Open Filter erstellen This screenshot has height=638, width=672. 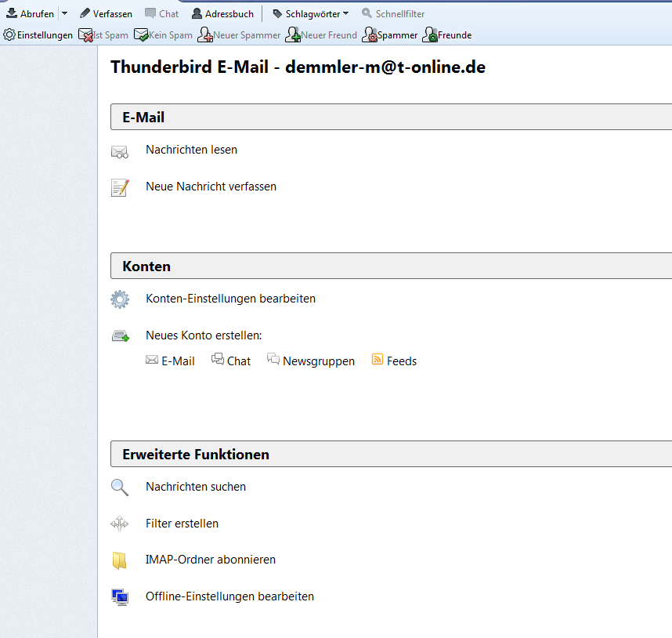(x=182, y=524)
